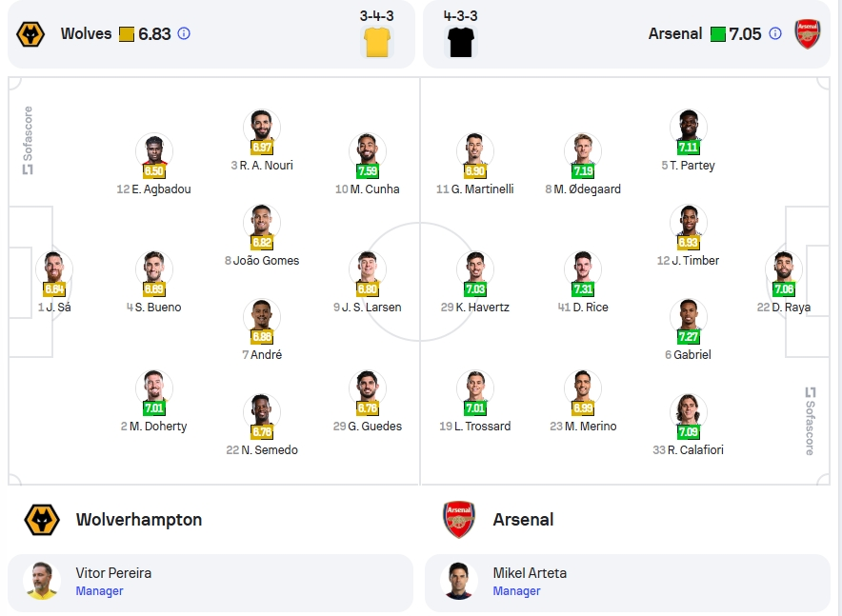Open M. Ødegaard's player photo

(x=583, y=150)
